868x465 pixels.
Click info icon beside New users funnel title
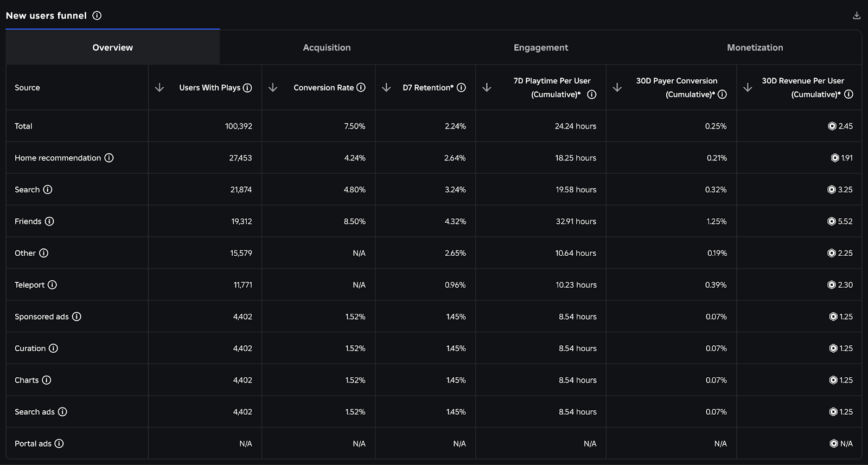click(97, 16)
